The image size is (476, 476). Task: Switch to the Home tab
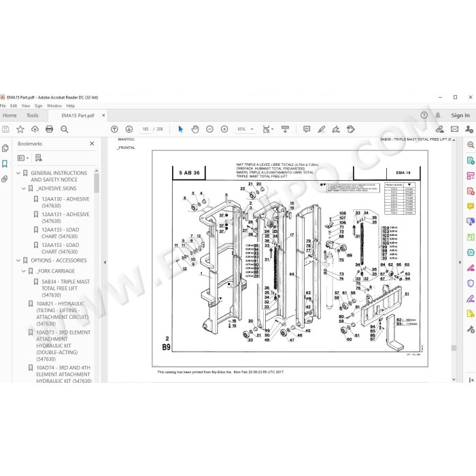10,116
